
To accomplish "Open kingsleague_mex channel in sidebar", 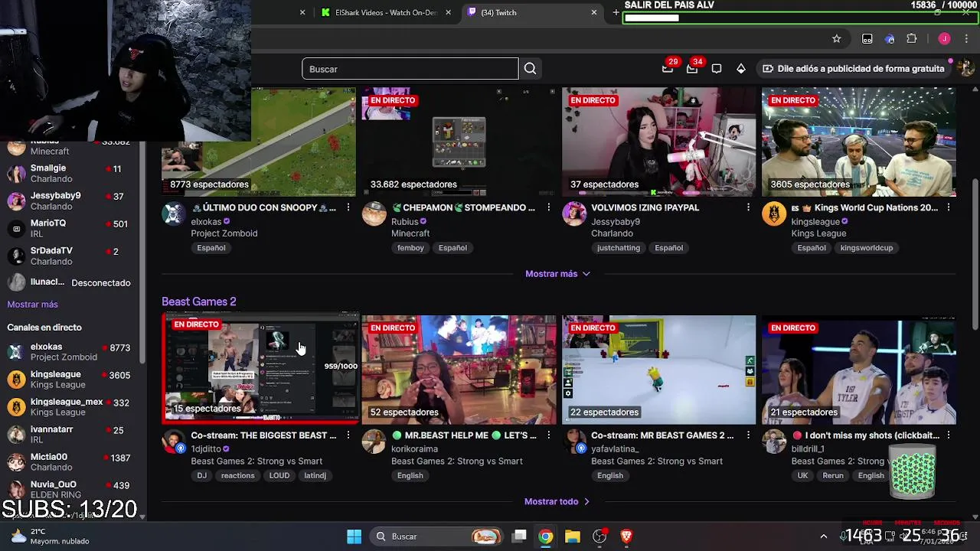I will pyautogui.click(x=70, y=406).
